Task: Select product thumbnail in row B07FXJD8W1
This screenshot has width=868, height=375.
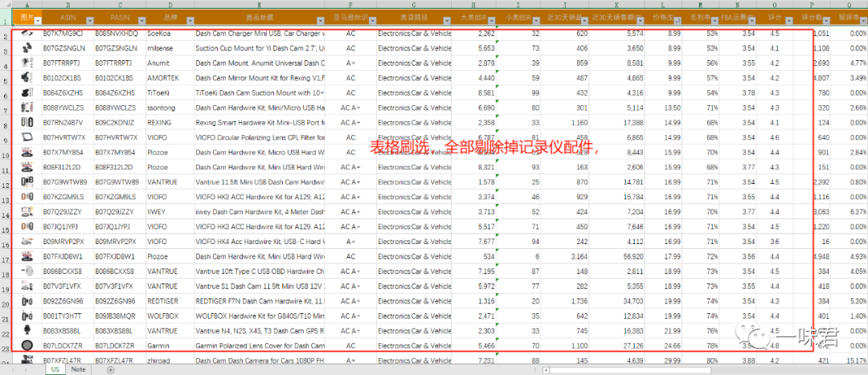Action: pos(27,257)
